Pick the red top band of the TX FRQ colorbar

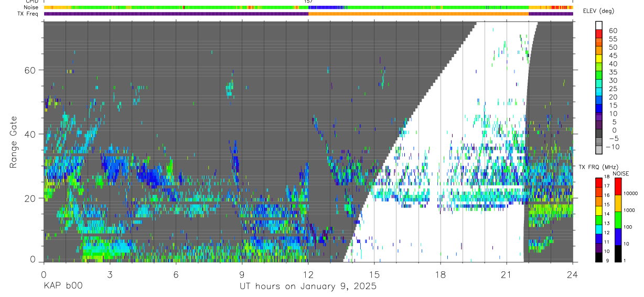[599, 182]
